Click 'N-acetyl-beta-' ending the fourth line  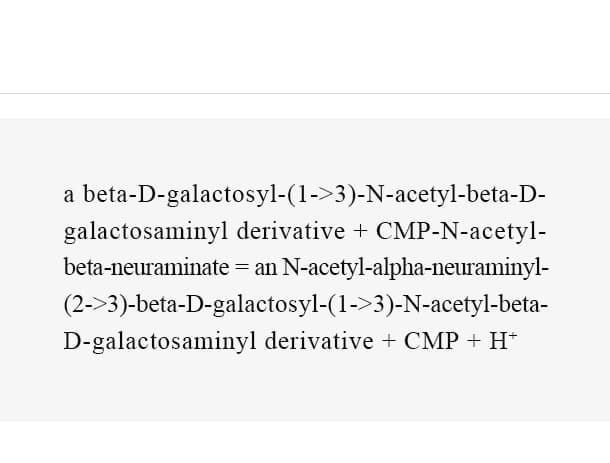[475, 304]
